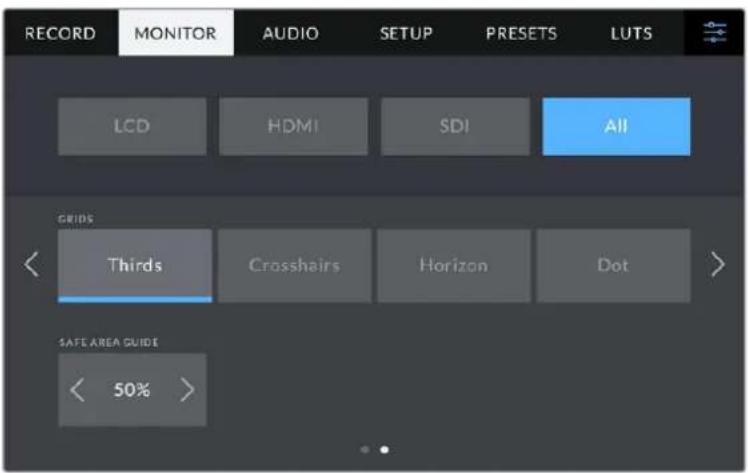Select the LCD output button

click(x=132, y=126)
